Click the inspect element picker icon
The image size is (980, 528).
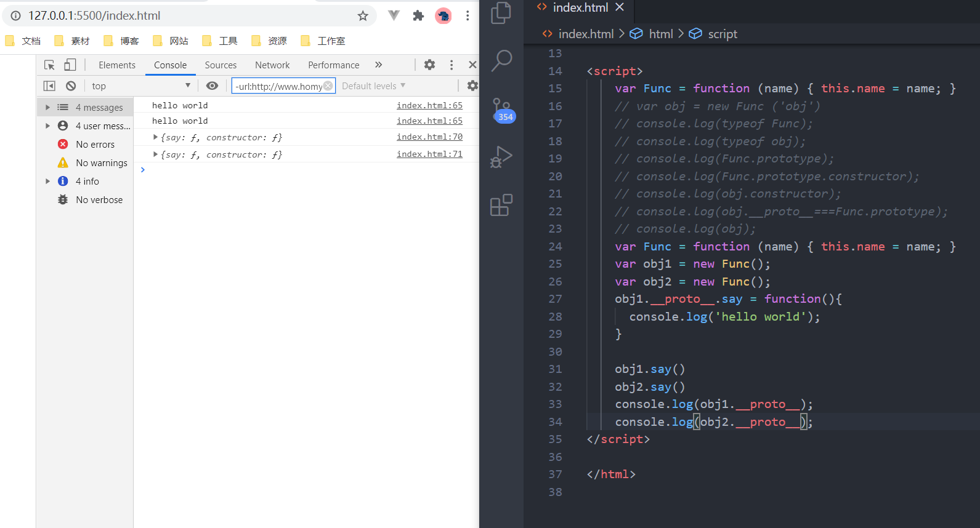[50, 65]
